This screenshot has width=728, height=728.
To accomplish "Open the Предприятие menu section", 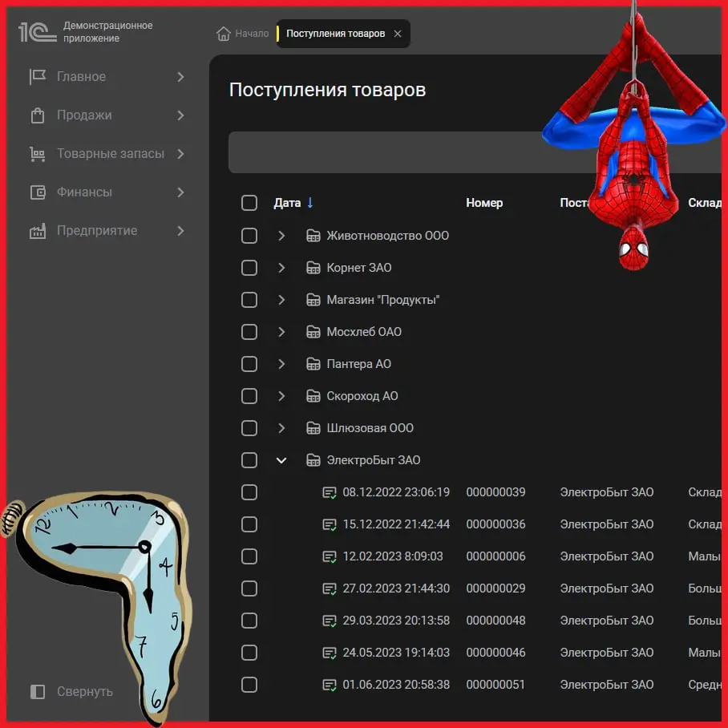I will (x=107, y=231).
